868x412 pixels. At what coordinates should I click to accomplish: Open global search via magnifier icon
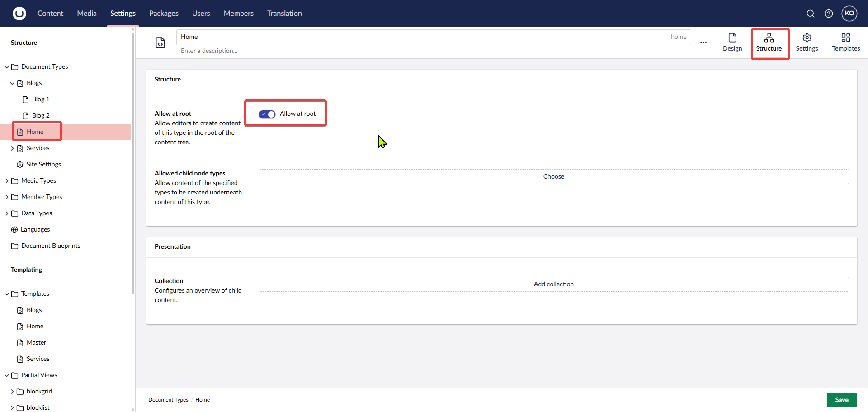pyautogui.click(x=811, y=14)
